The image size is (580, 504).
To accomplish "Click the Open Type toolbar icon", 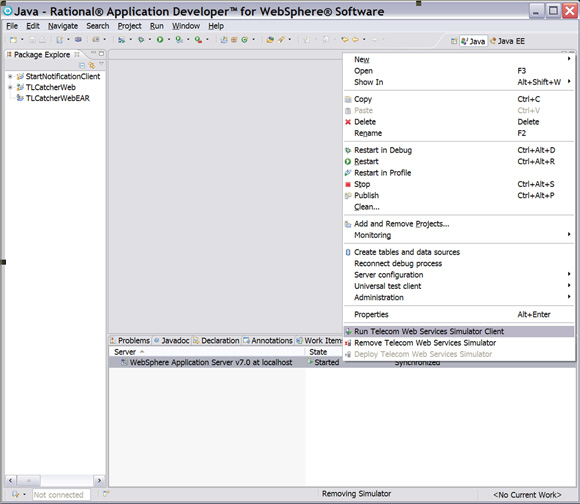I will click(x=270, y=40).
